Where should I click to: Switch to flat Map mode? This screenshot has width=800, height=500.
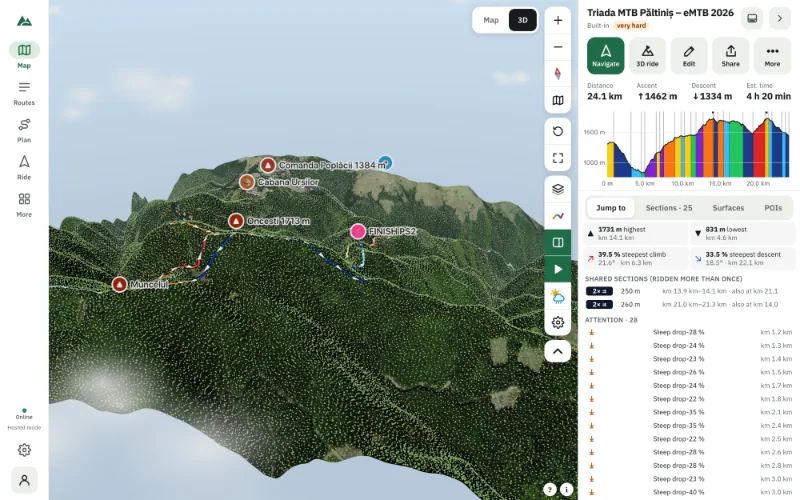491,20
